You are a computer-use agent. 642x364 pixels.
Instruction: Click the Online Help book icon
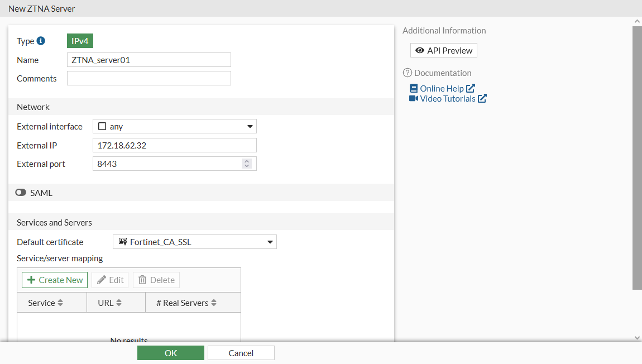(x=413, y=88)
